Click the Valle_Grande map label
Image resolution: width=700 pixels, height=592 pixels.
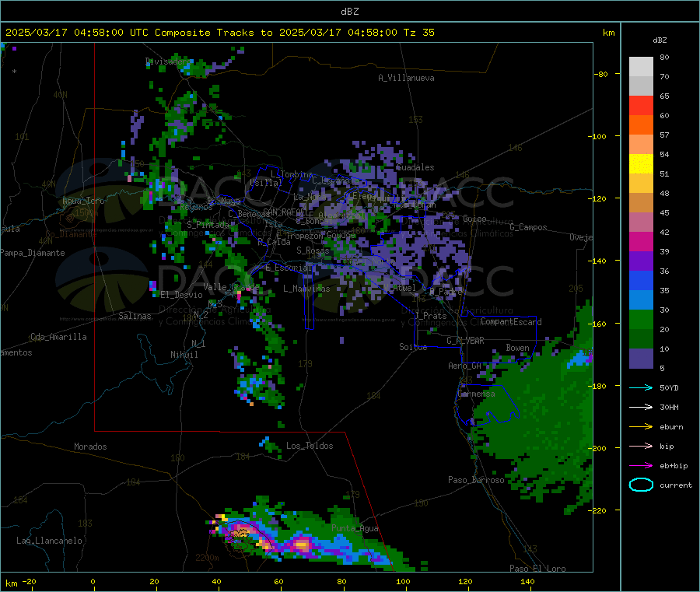click(x=231, y=287)
